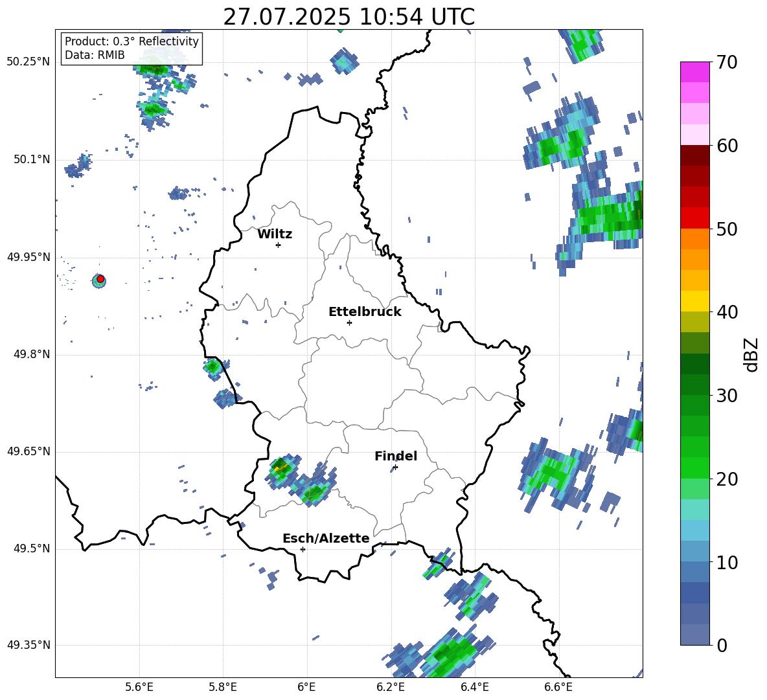
Task: Click the 49.8°N latitude tick label
Action: [32, 354]
